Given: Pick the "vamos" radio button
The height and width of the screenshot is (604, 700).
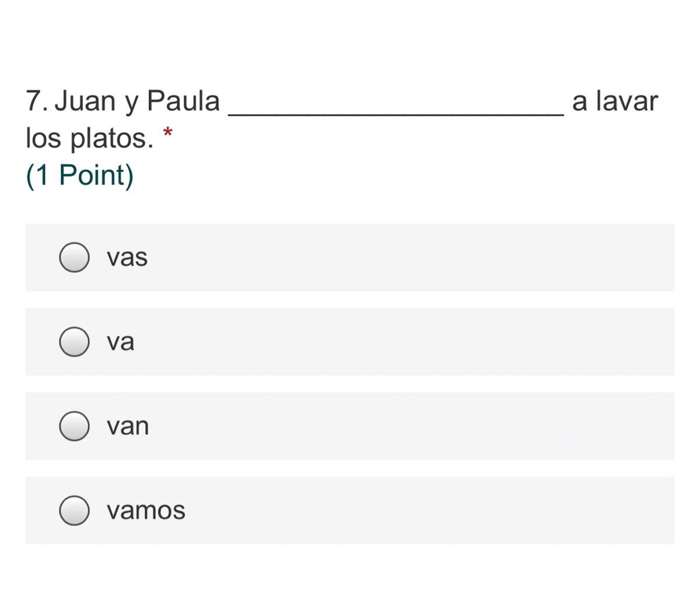Looking at the screenshot, I should 74,511.
